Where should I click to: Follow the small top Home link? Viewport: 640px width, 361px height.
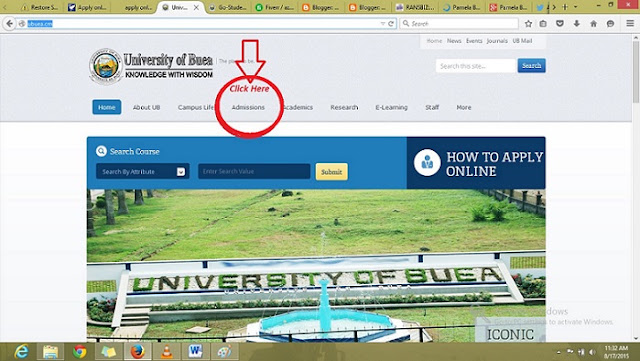(434, 41)
